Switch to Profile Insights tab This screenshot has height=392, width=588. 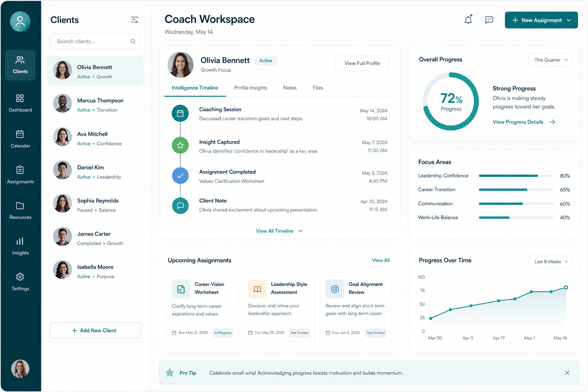pyautogui.click(x=251, y=88)
